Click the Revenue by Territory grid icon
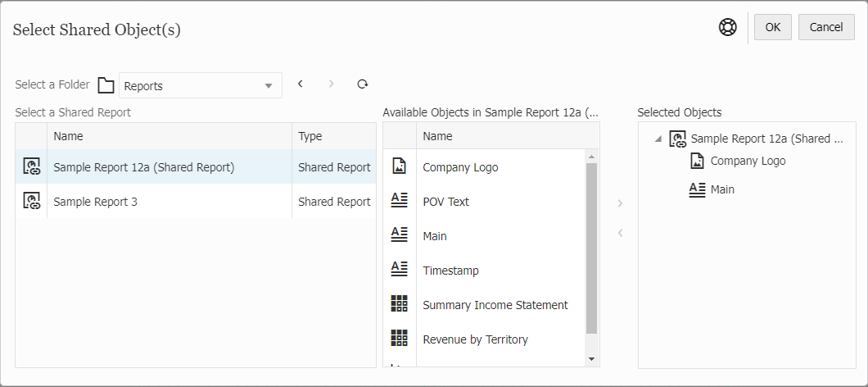This screenshot has height=387, width=868. tap(400, 339)
